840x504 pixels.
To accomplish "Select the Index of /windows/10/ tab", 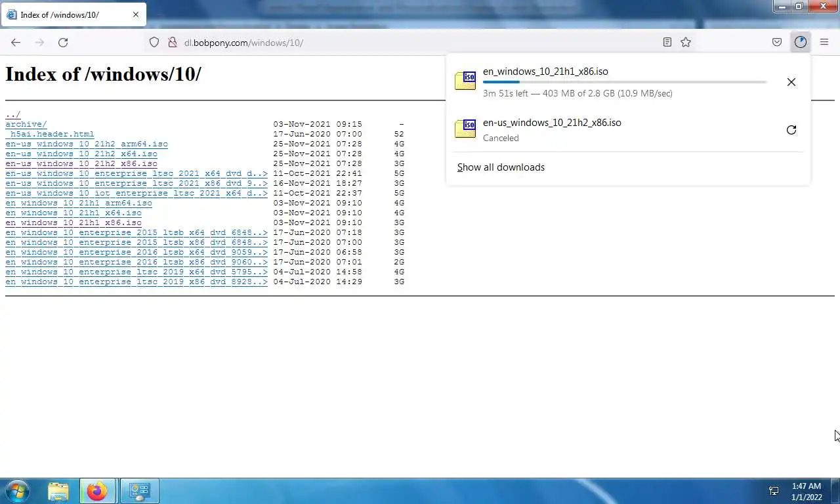I will [x=73, y=14].
